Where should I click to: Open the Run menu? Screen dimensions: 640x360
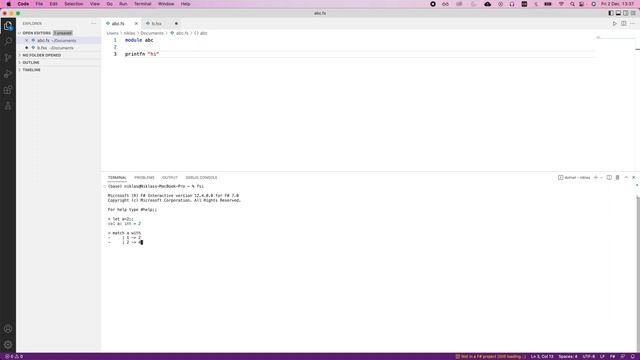point(123,4)
